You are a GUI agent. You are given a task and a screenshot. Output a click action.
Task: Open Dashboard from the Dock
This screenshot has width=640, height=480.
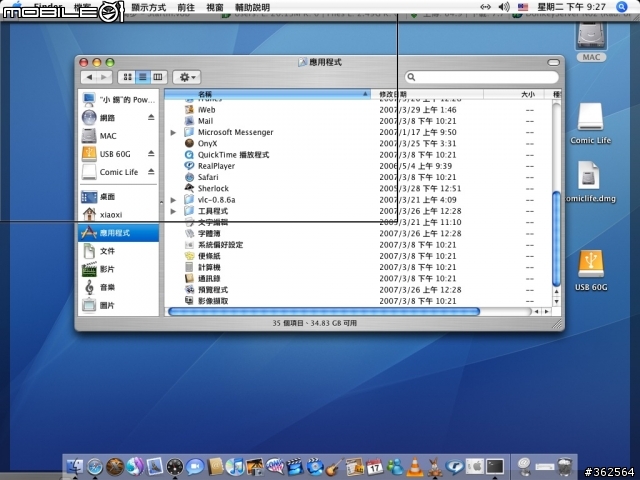tap(175, 466)
